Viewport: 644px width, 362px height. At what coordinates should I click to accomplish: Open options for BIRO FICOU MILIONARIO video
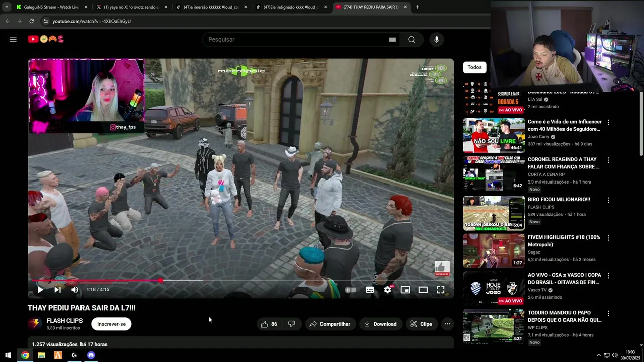(x=608, y=200)
